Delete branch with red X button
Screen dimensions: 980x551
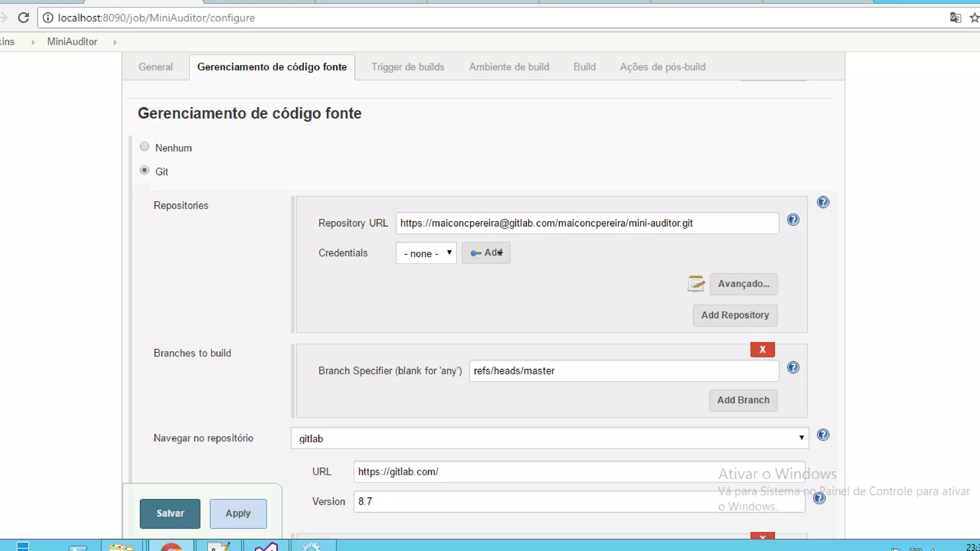tap(762, 350)
